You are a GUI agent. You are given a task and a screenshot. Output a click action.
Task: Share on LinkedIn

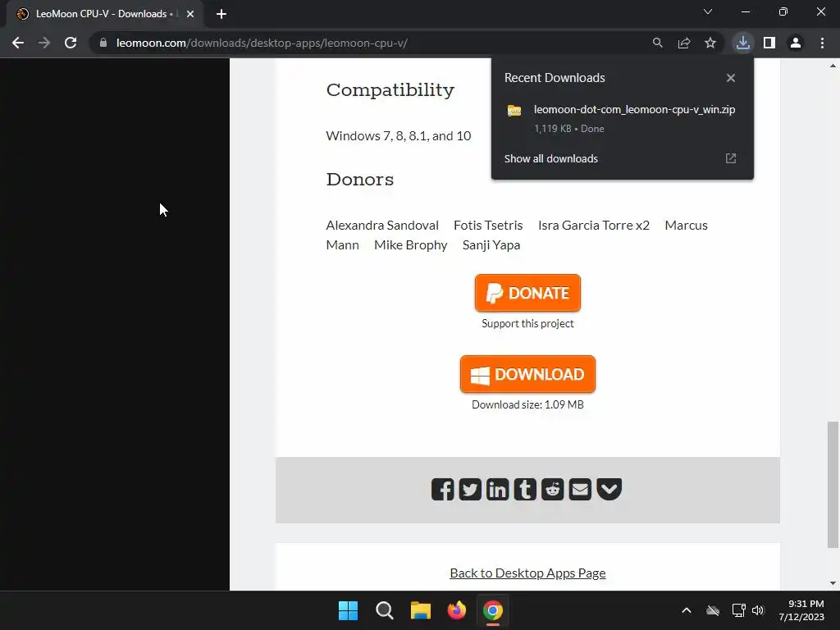498,489
